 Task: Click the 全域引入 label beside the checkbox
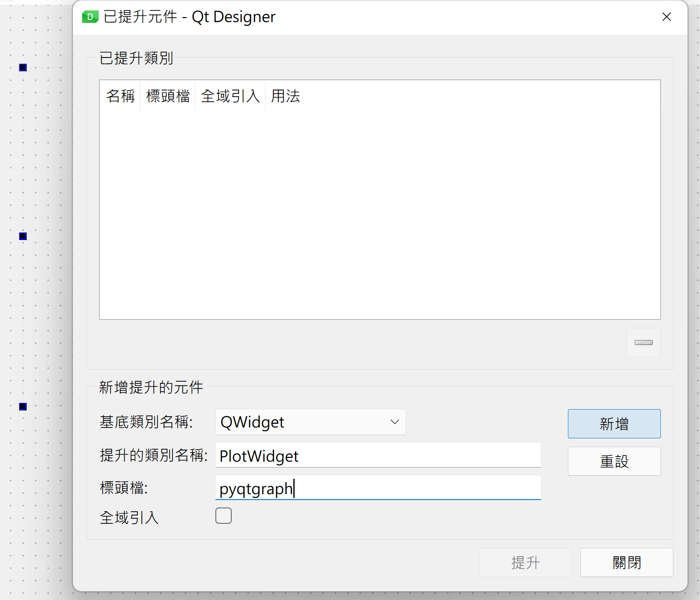(x=129, y=518)
